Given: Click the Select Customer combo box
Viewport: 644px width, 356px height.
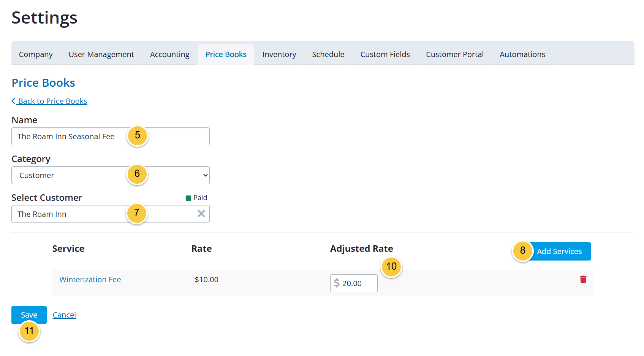Looking at the screenshot, I should click(111, 214).
